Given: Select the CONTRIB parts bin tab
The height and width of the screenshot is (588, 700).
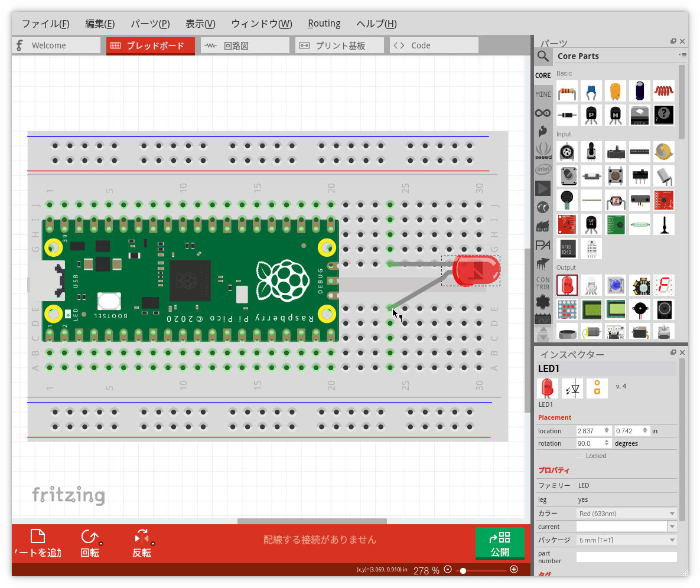Looking at the screenshot, I should click(543, 283).
